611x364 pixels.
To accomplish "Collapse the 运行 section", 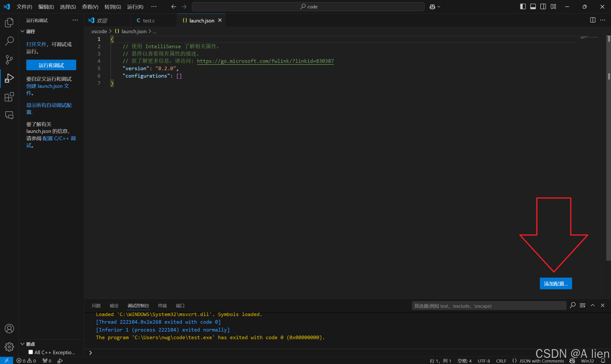I will pos(22,32).
